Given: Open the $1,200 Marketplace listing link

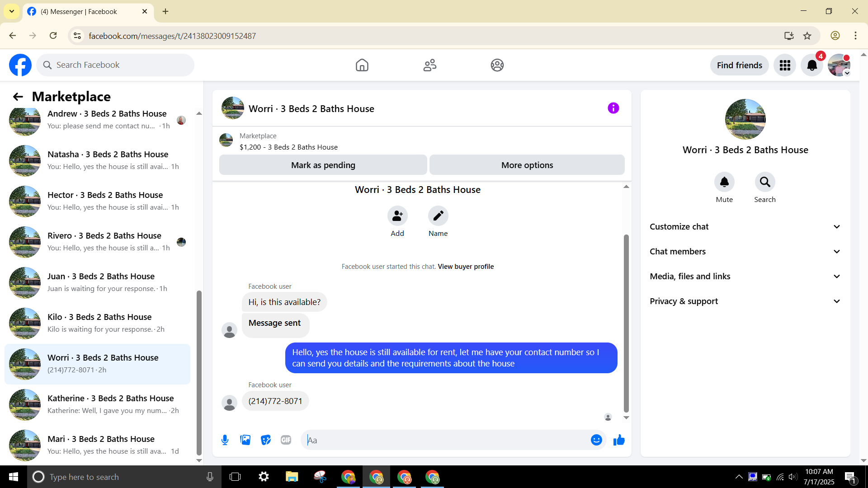Looking at the screenshot, I should click(x=288, y=147).
